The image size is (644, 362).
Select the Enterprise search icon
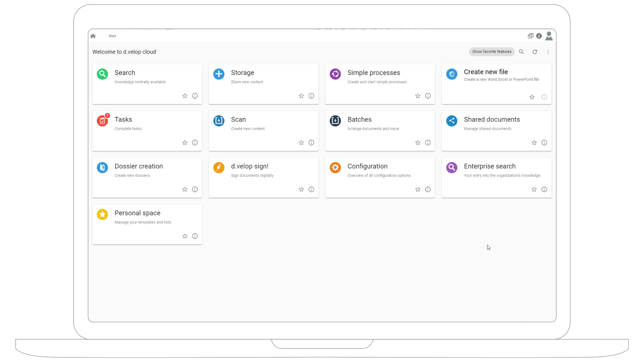point(452,168)
